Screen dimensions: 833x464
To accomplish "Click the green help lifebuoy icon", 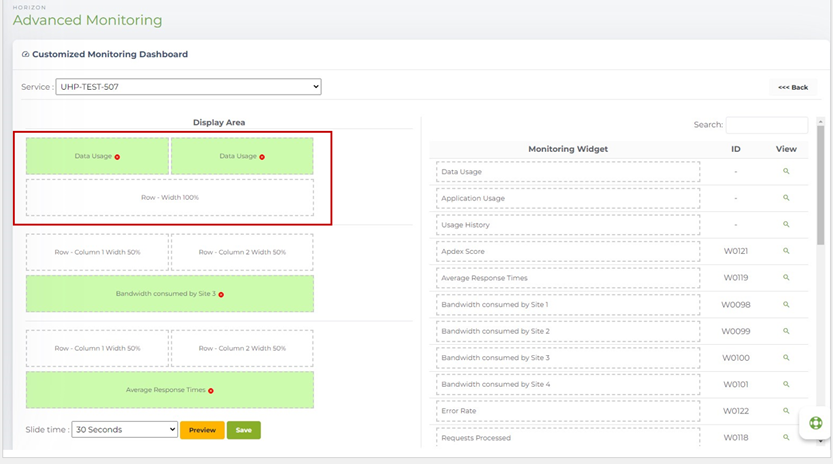I will click(815, 424).
